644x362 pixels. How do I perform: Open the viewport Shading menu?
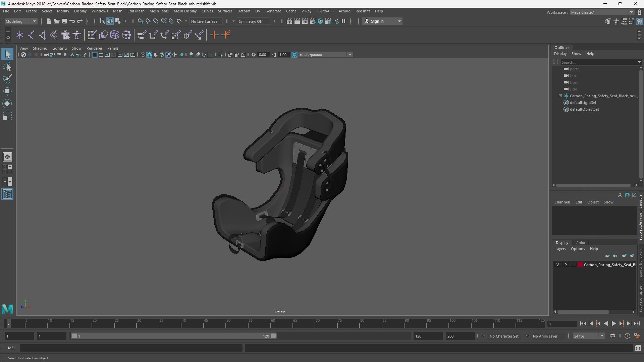click(40, 48)
